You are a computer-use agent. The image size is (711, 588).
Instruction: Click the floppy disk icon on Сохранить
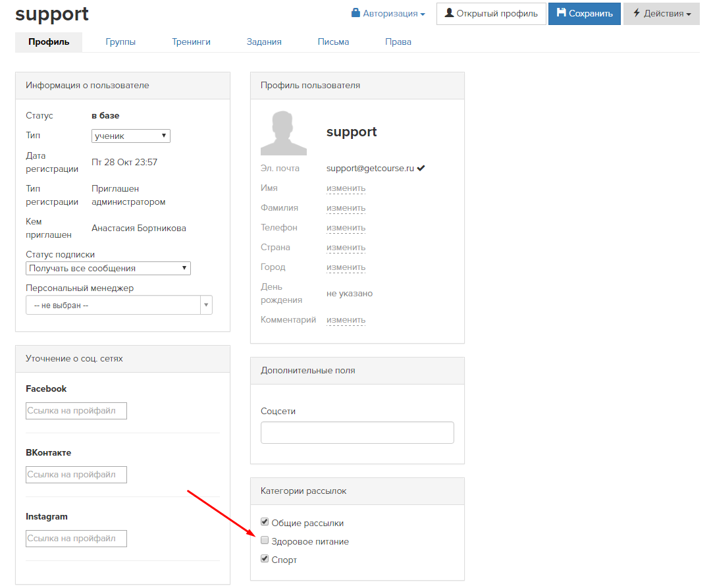pos(562,13)
